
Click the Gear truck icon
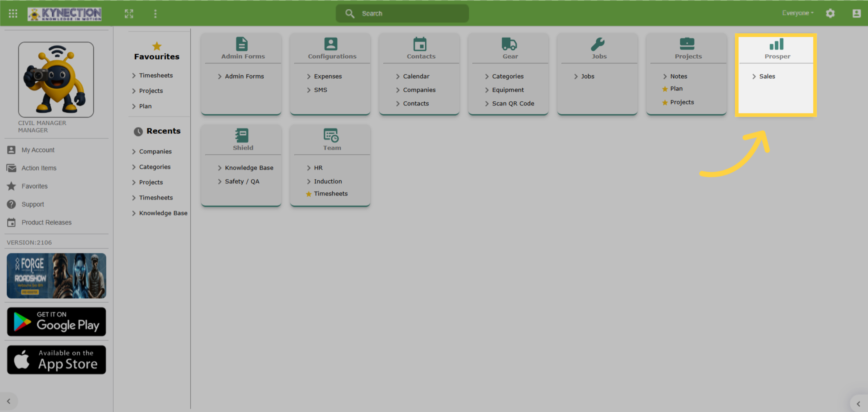click(x=509, y=44)
